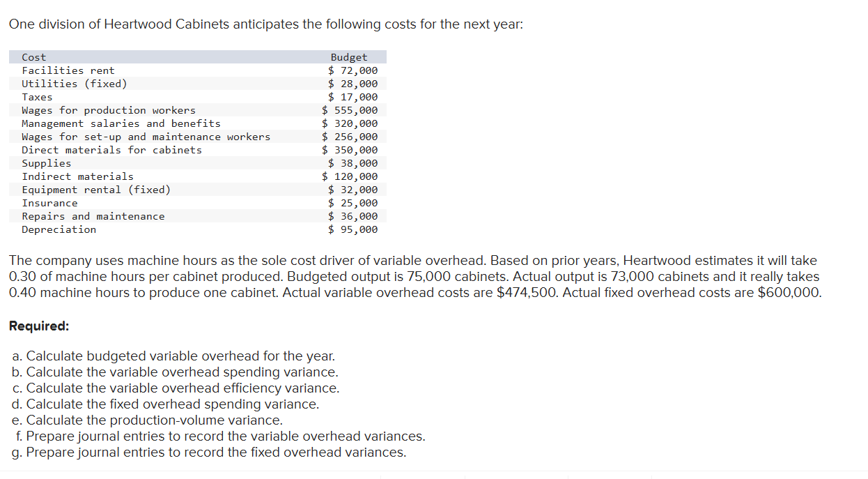Click 'Wages for set-up and maintenance workers'
Image resolution: width=868 pixels, height=479 pixels.
(x=146, y=137)
